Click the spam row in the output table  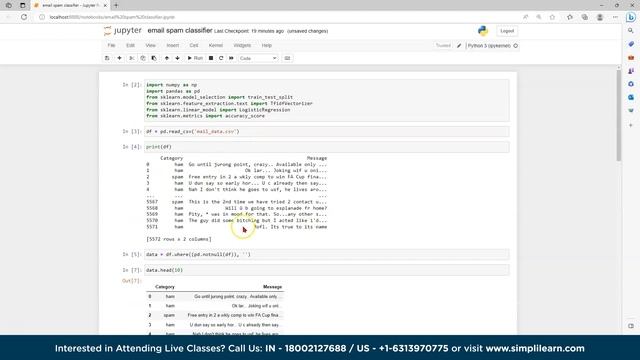[215, 316]
